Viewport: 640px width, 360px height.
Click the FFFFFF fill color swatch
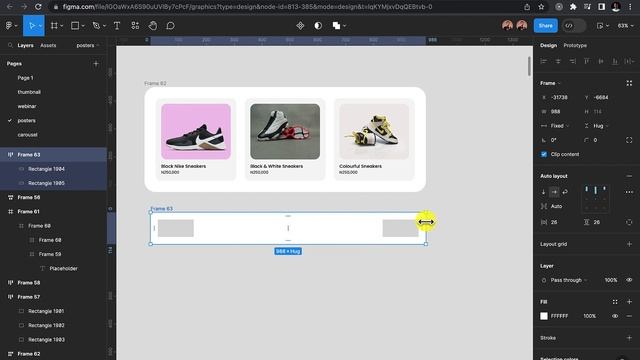[x=544, y=316]
